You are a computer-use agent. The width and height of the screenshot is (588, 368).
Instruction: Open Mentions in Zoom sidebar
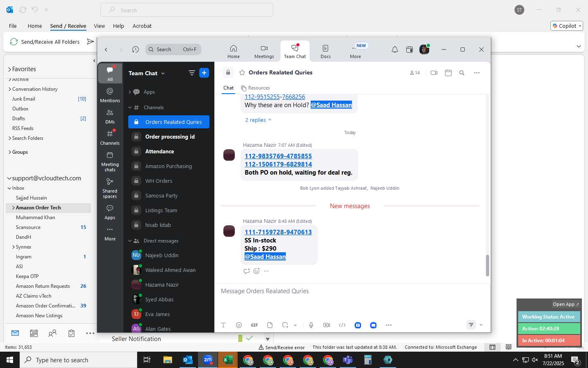[110, 95]
